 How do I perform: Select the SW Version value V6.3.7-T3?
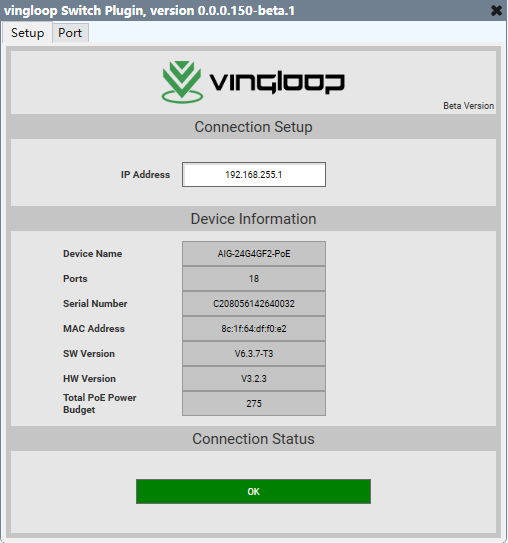point(254,354)
